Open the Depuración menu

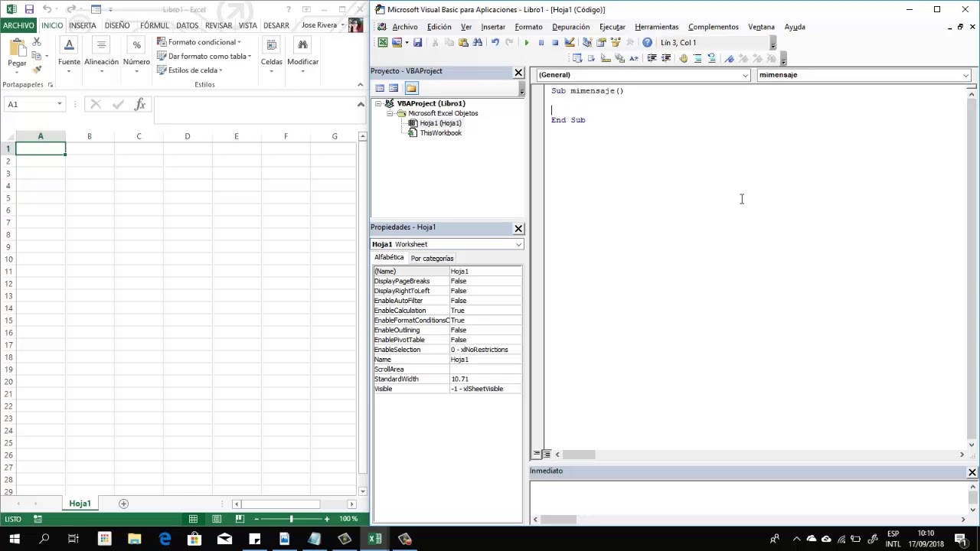[570, 27]
